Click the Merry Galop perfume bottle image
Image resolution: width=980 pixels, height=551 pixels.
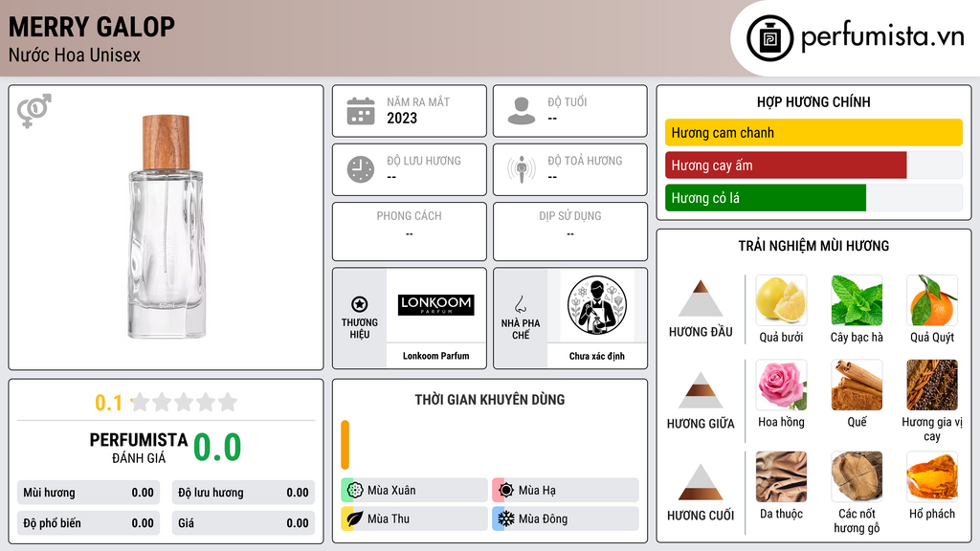tap(166, 227)
